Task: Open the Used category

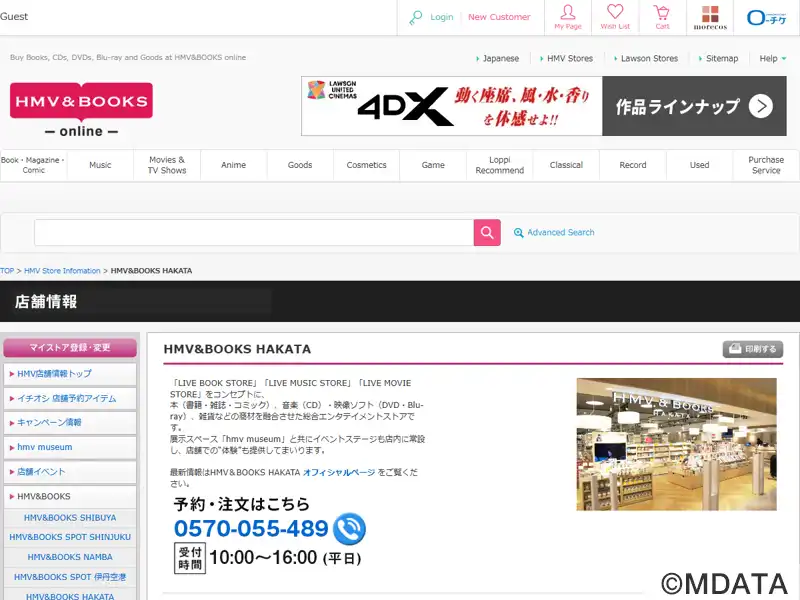Action: [699, 165]
